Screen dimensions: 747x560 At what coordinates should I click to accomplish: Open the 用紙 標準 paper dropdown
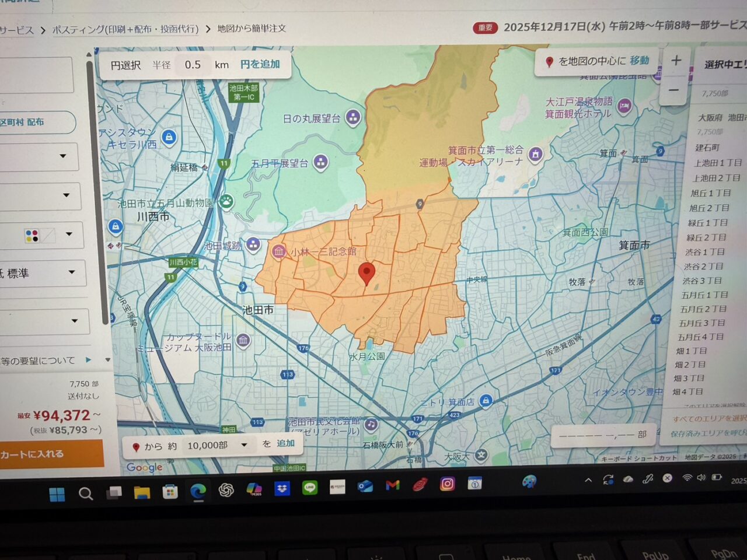click(x=72, y=272)
